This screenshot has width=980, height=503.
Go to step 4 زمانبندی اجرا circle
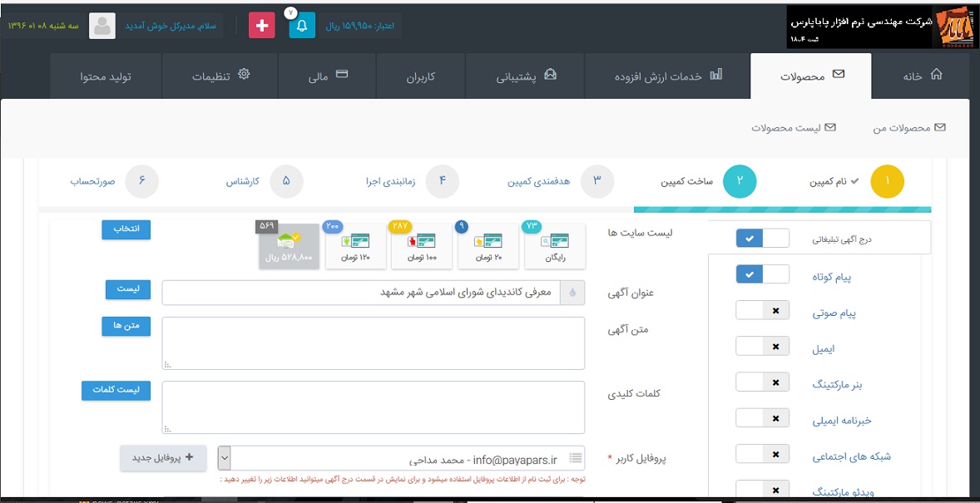click(x=443, y=181)
